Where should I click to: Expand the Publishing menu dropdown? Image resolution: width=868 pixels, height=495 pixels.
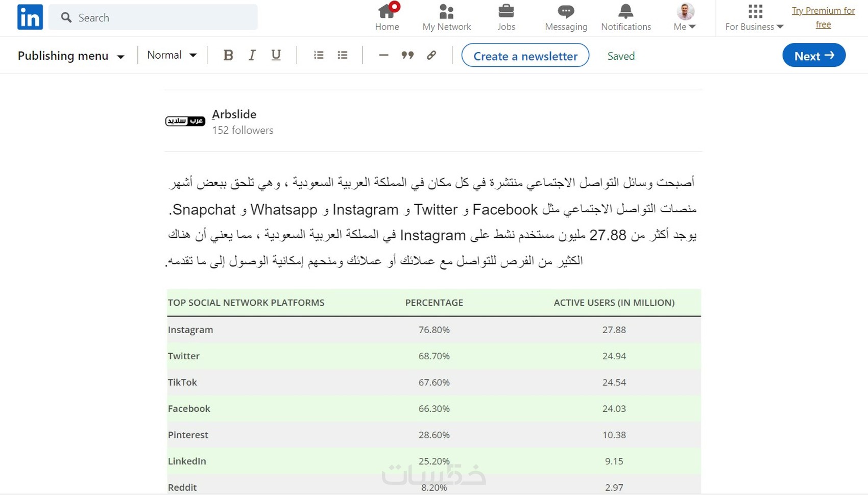tap(71, 56)
